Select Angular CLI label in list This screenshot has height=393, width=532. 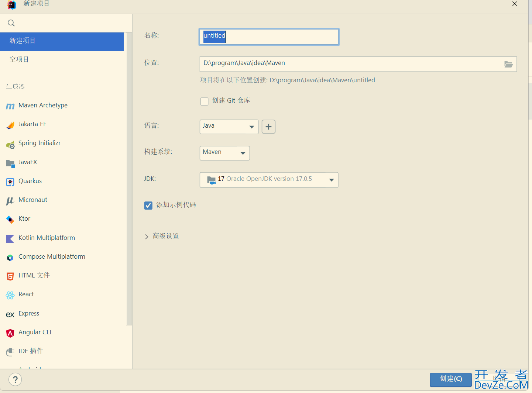[35, 332]
